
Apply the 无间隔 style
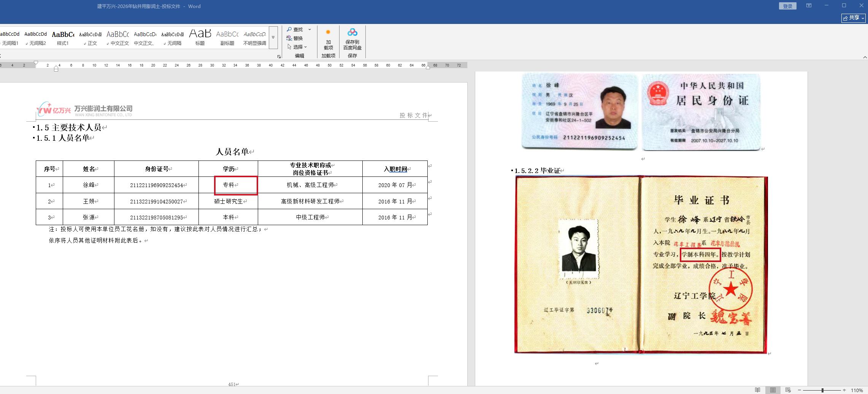click(x=172, y=38)
